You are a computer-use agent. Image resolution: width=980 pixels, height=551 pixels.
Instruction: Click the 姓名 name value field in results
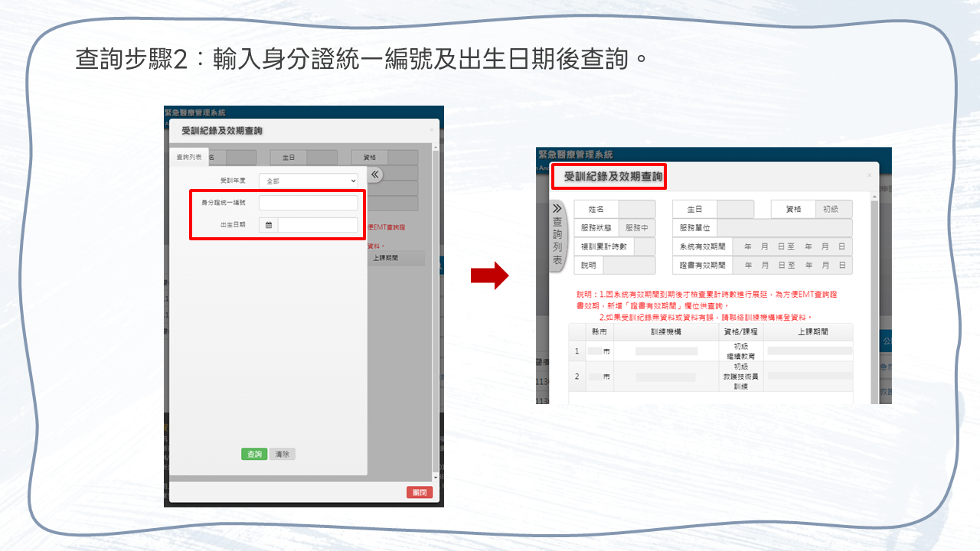coord(637,209)
